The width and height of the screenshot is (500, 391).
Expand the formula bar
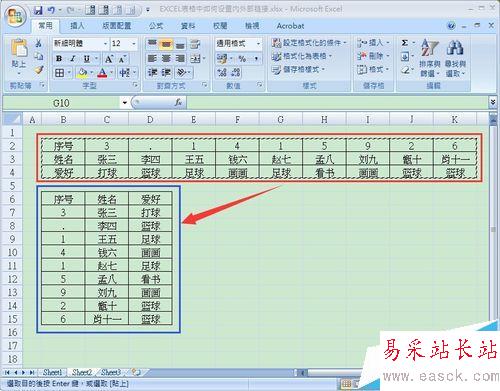(493, 103)
